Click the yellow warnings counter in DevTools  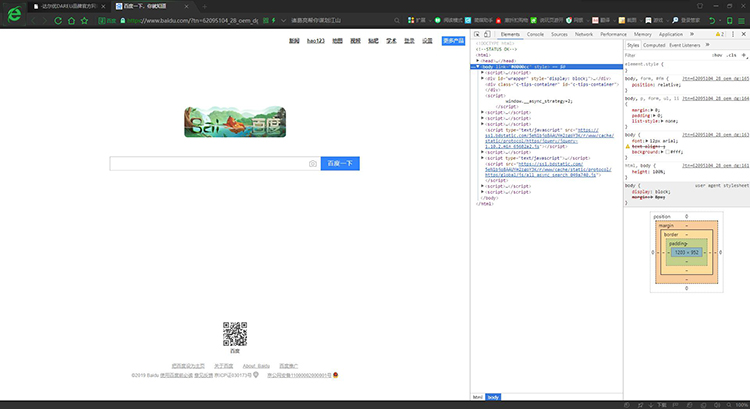pyautogui.click(x=720, y=34)
